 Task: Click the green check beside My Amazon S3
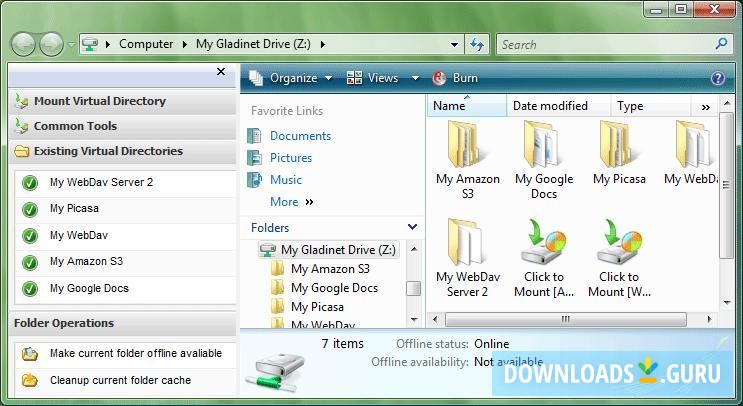(30, 262)
